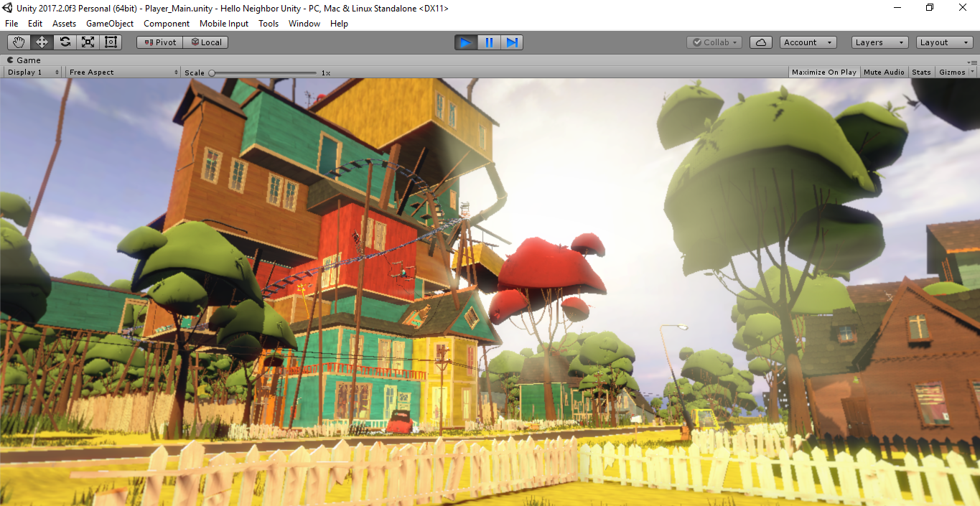
Task: Select the Game tab
Action: [24, 60]
